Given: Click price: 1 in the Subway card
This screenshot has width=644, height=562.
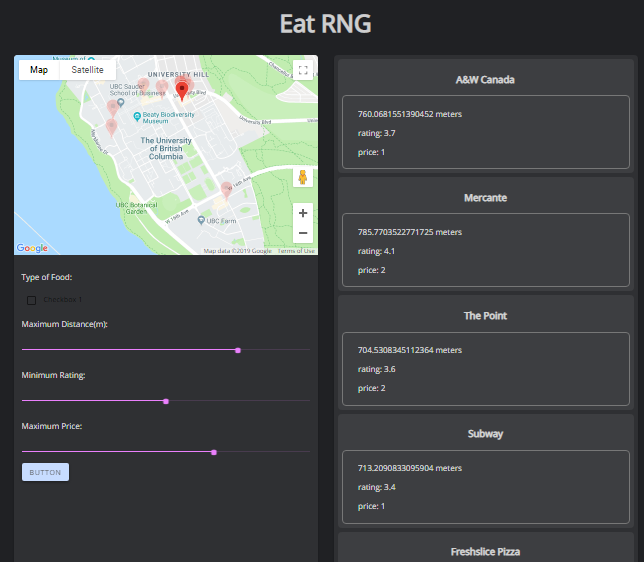Looking at the screenshot, I should pos(371,506).
